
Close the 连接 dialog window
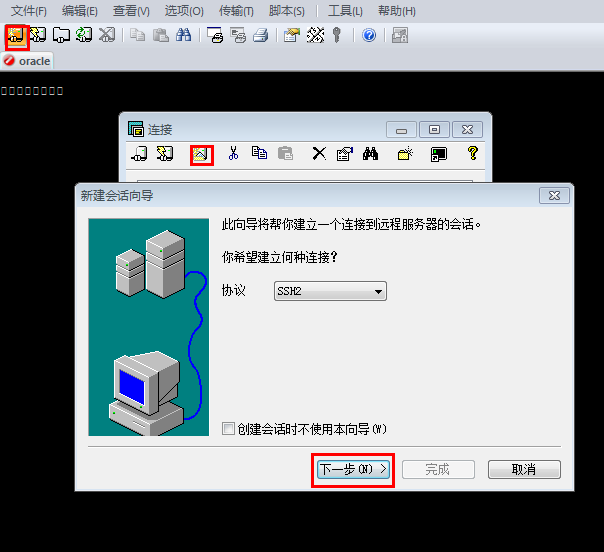[x=467, y=130]
